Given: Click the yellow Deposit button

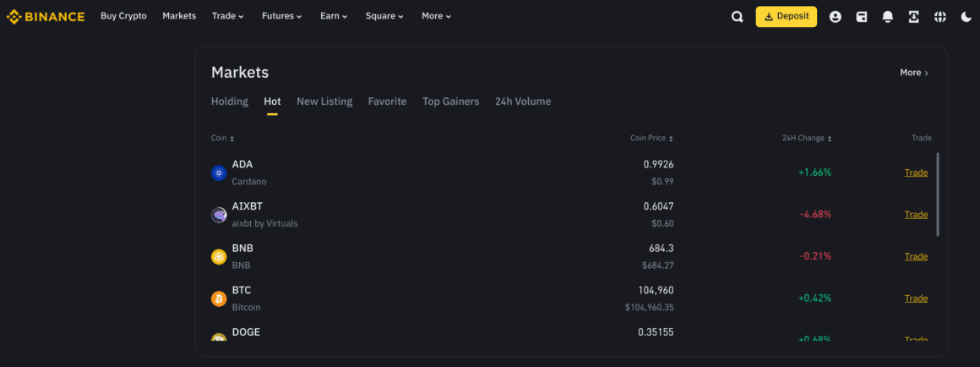Looking at the screenshot, I should (x=787, y=17).
